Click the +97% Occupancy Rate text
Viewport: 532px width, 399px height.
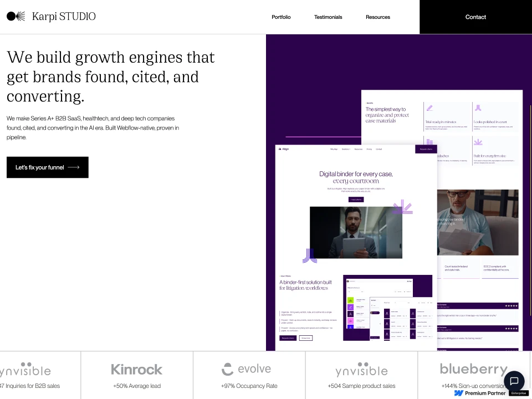(249, 386)
